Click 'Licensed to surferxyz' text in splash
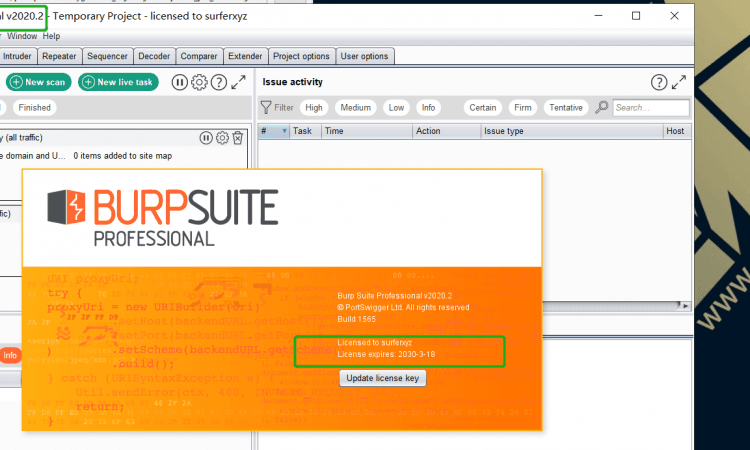750x450 pixels. point(375,342)
